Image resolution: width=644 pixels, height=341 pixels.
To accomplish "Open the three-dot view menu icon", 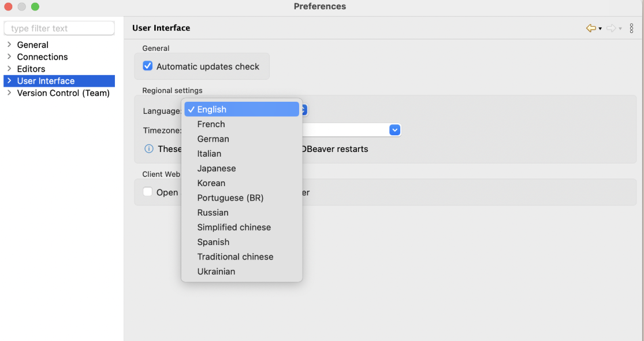I will pyautogui.click(x=631, y=28).
